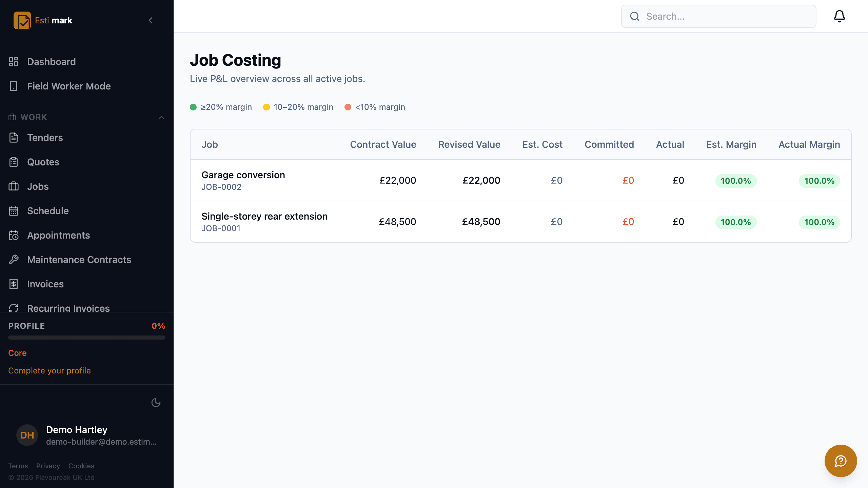This screenshot has width=868, height=488.
Task: Collapse the sidebar with the chevron arrow
Action: pyautogui.click(x=151, y=20)
